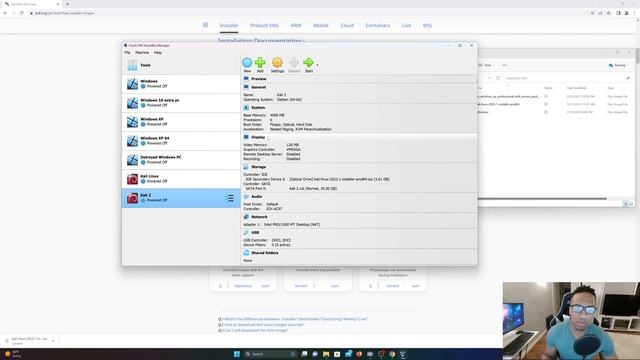Click the Shared folders section header
Image resolution: width=640 pixels, height=360 pixels.
264,253
